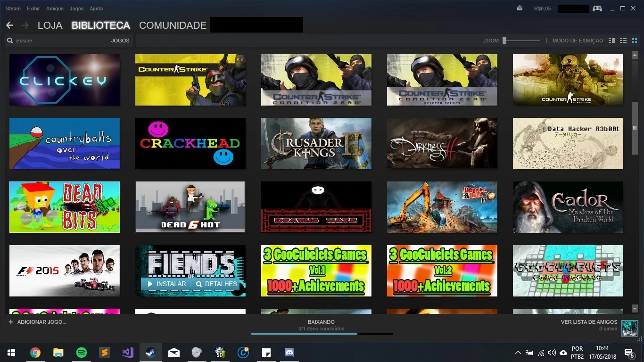Click INSTALAR on the Fiends game
The image size is (644, 362).
(167, 284)
